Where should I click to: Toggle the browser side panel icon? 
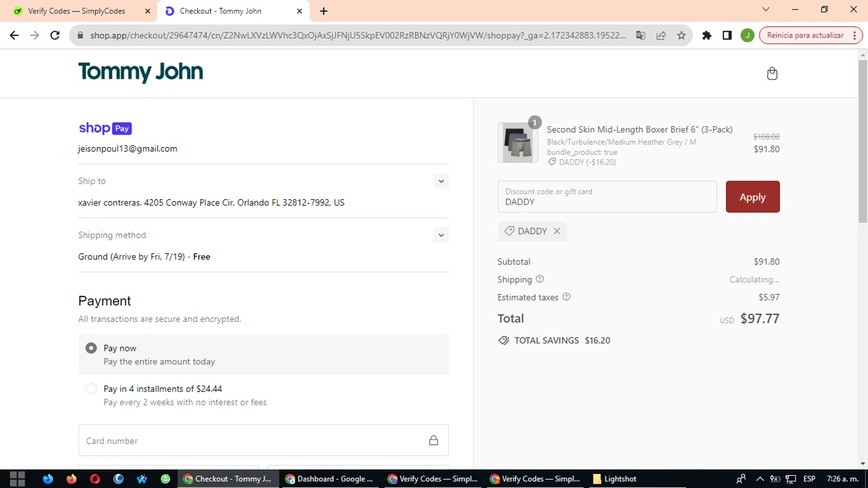coord(727,35)
